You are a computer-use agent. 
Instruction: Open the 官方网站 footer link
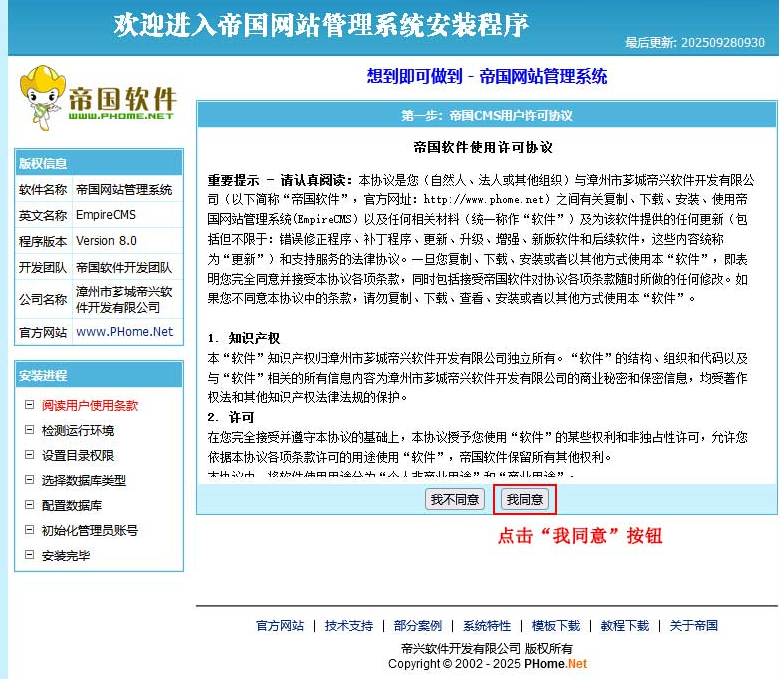pyautogui.click(x=280, y=626)
